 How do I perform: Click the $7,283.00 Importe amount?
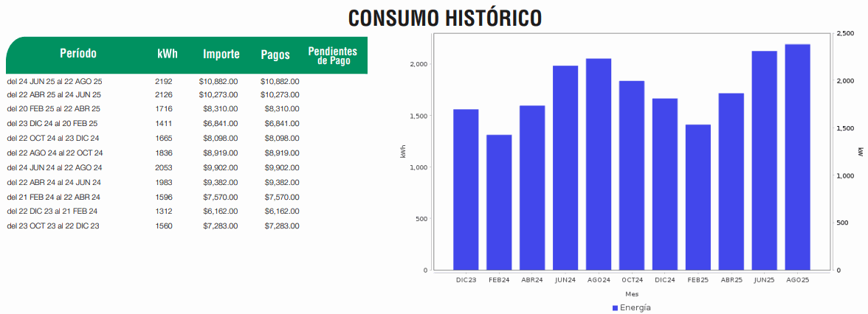pyautogui.click(x=221, y=226)
